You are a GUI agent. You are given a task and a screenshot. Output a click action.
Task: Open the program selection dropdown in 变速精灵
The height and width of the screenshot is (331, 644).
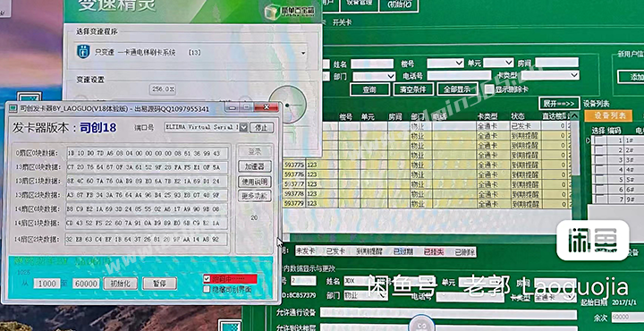pyautogui.click(x=303, y=53)
